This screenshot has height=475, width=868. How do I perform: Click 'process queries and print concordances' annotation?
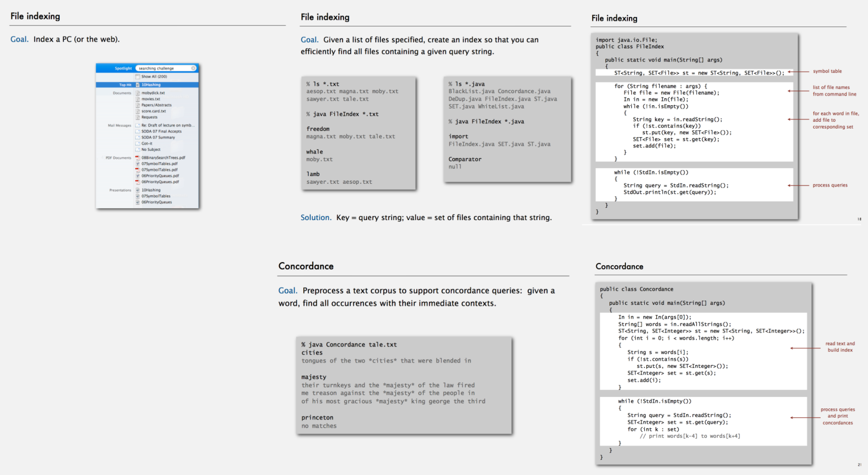point(838,416)
